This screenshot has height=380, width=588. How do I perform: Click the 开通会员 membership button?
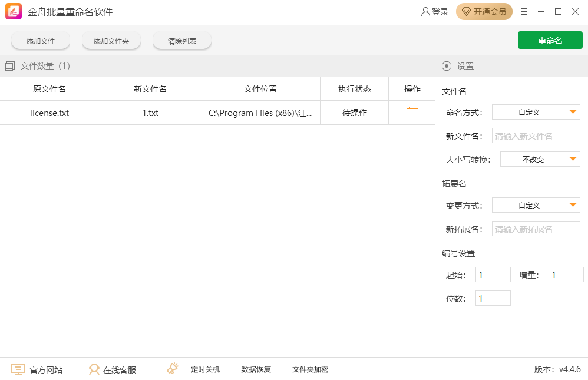[484, 12]
